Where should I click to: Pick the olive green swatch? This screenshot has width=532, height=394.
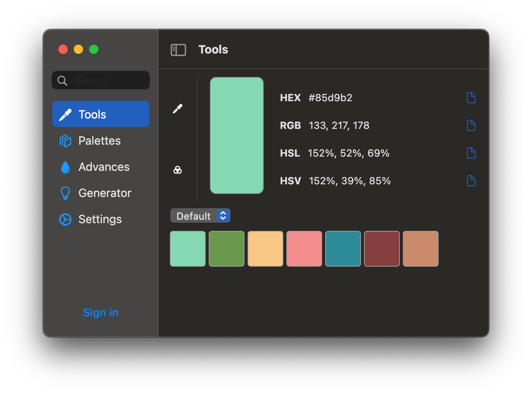[226, 249]
